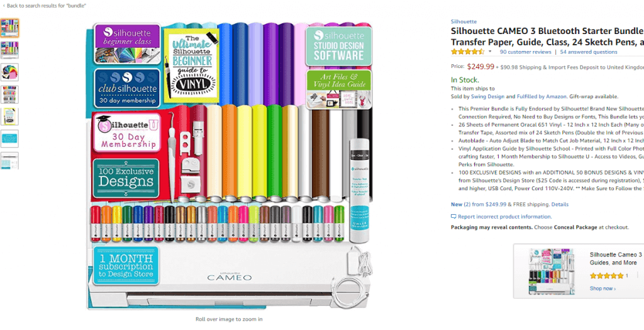
Task: Click the Details link next to FREE shipping
Action: point(560,204)
